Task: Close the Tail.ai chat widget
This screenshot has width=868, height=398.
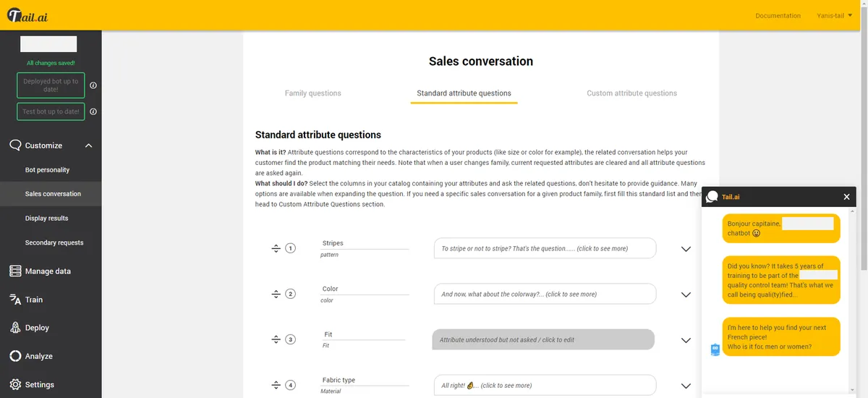Action: (x=846, y=197)
